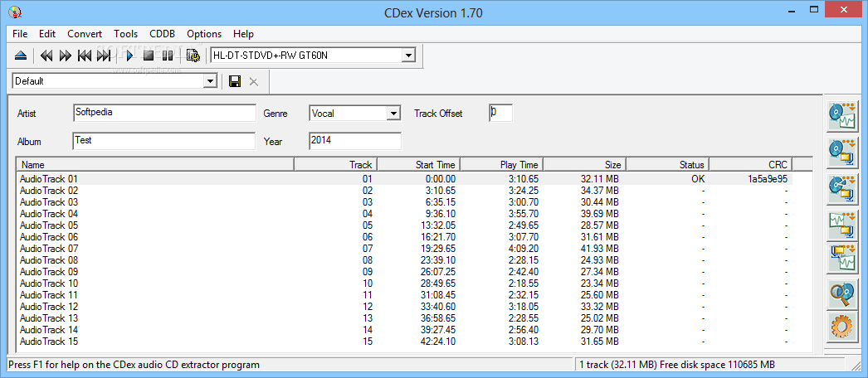Screen dimensions: 868x378
Task: Sort by the Status column header
Action: tap(668, 165)
